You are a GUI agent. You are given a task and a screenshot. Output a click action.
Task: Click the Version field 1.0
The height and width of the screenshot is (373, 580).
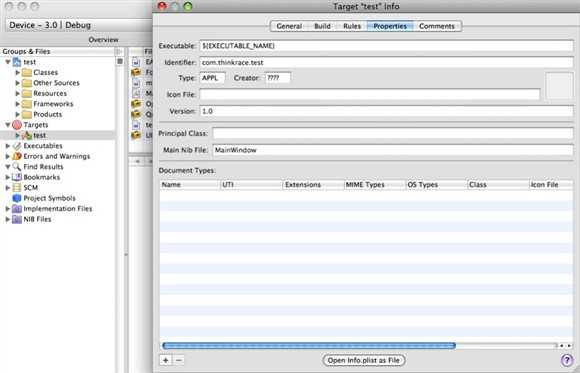pos(386,111)
